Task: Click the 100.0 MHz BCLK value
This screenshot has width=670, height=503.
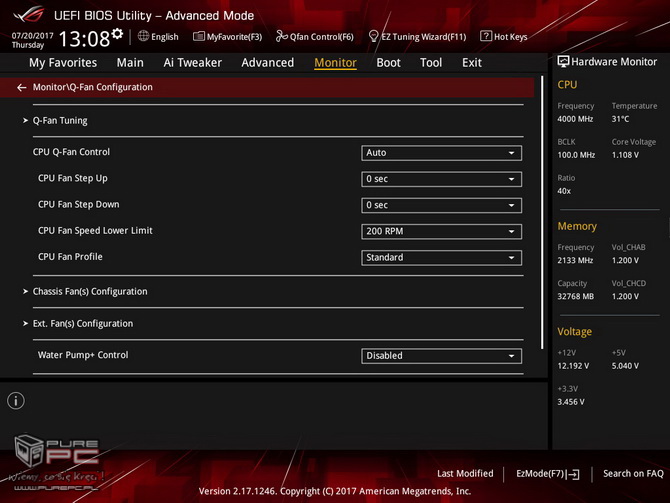Action: (576, 155)
